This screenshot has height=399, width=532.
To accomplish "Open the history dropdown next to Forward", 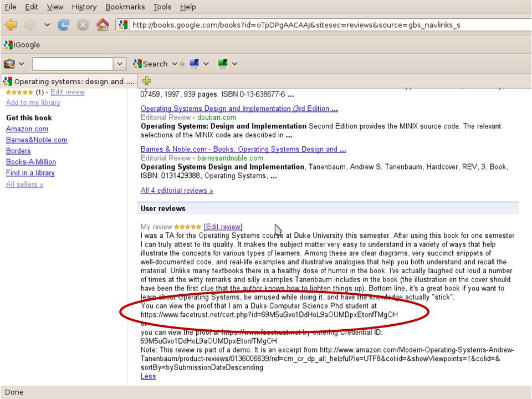I will tap(47, 25).
